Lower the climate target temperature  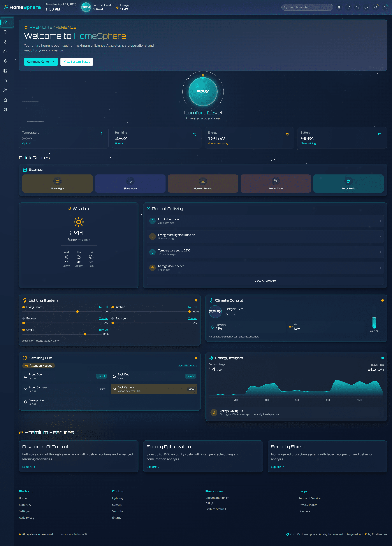tap(227, 314)
